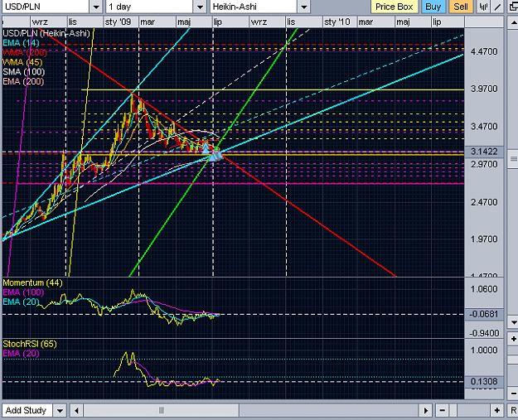This screenshot has width=518, height=420.
Task: Click the R reset button
Action: click(513, 410)
